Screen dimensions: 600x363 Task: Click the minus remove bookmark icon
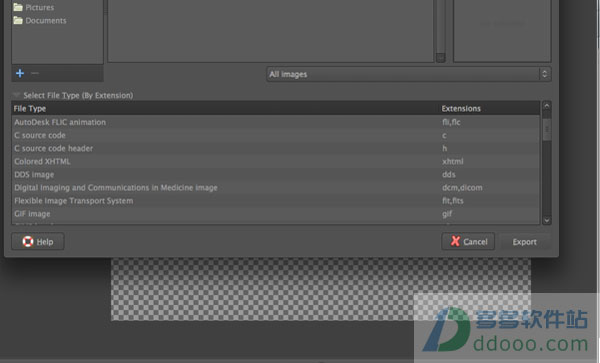point(35,73)
